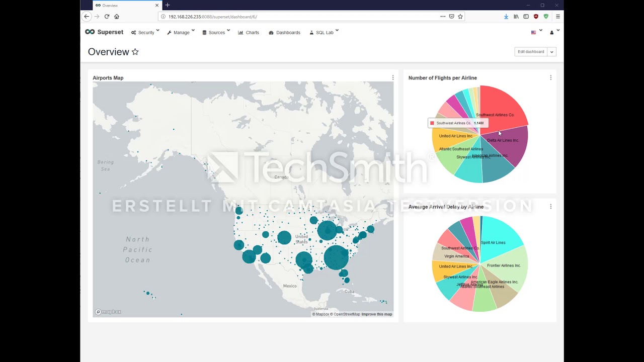Click Number of Flights per Airline title
Viewport: 644px width, 362px height.
click(x=443, y=78)
